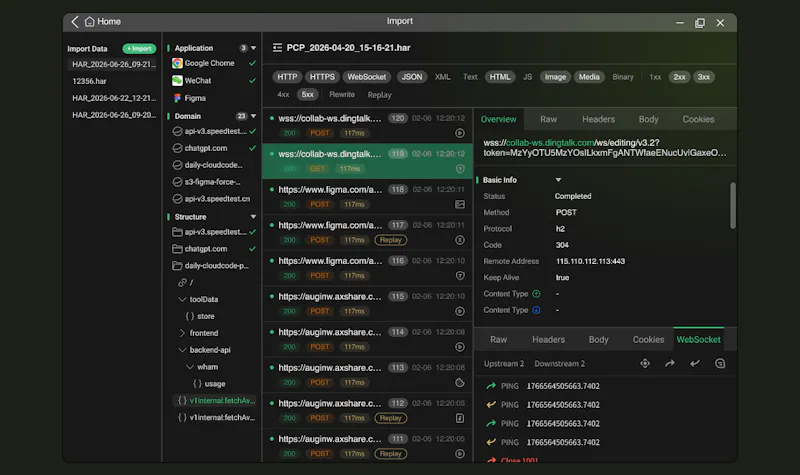
Task: Select the 12356.har import file
Action: (89, 81)
